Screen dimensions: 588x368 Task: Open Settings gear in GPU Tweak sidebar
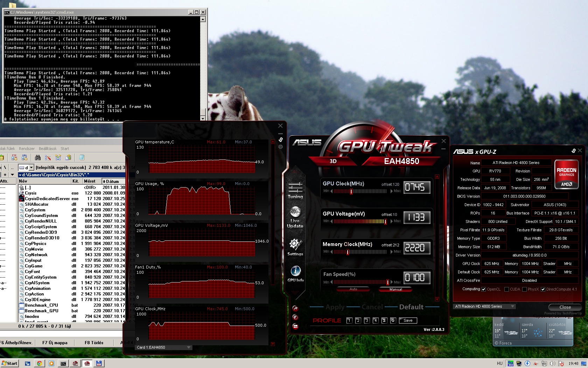[x=295, y=247]
